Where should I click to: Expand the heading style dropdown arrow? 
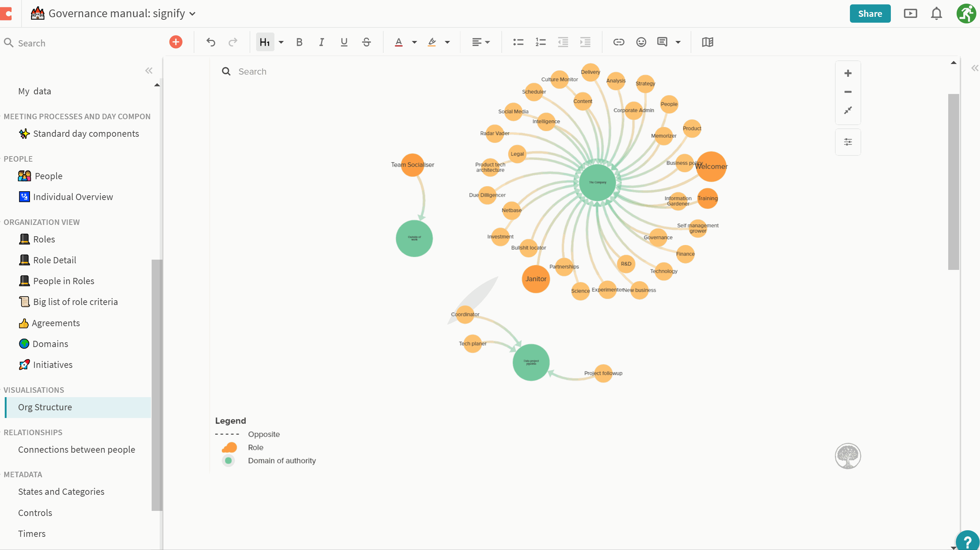click(281, 42)
